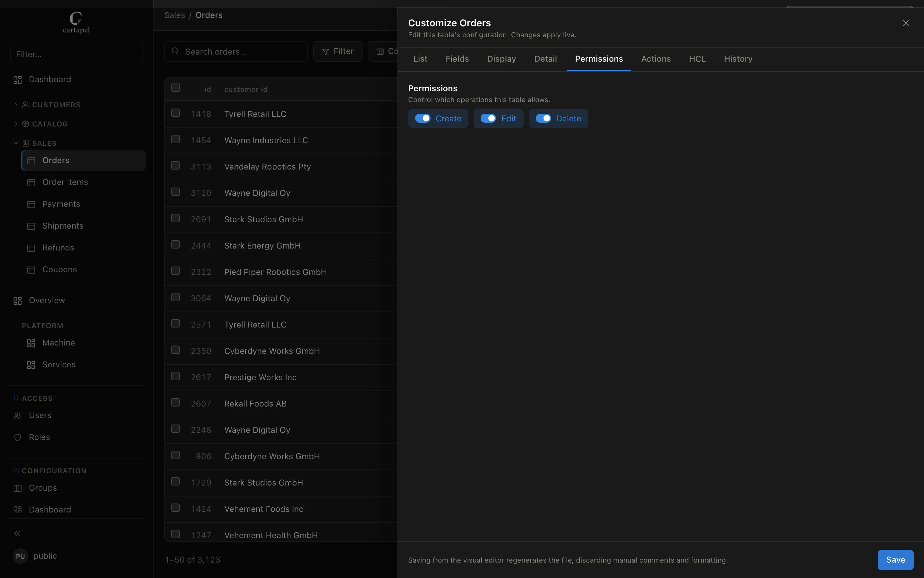This screenshot has width=924, height=578.
Task: Check the row checkbox for order 2322
Action: [x=175, y=271]
